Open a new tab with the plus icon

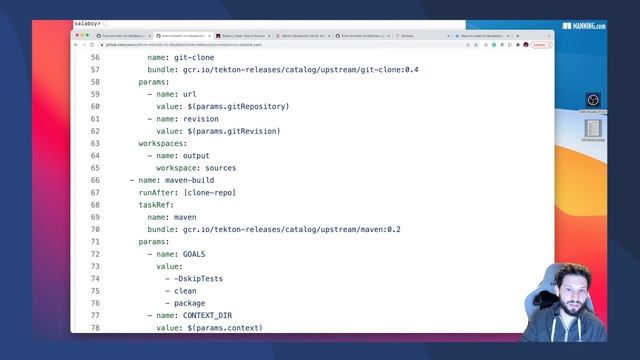518,36
